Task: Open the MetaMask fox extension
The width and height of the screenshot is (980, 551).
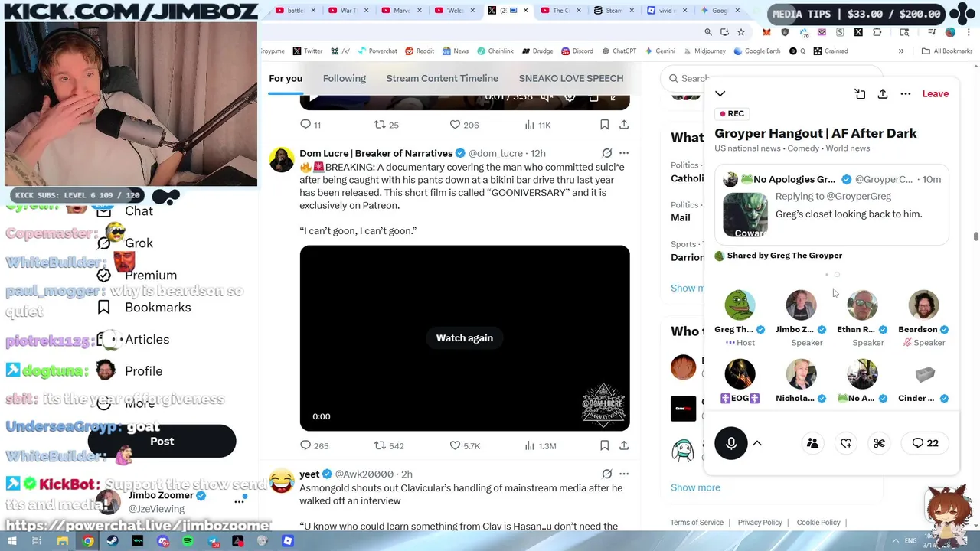Action: 767,32
